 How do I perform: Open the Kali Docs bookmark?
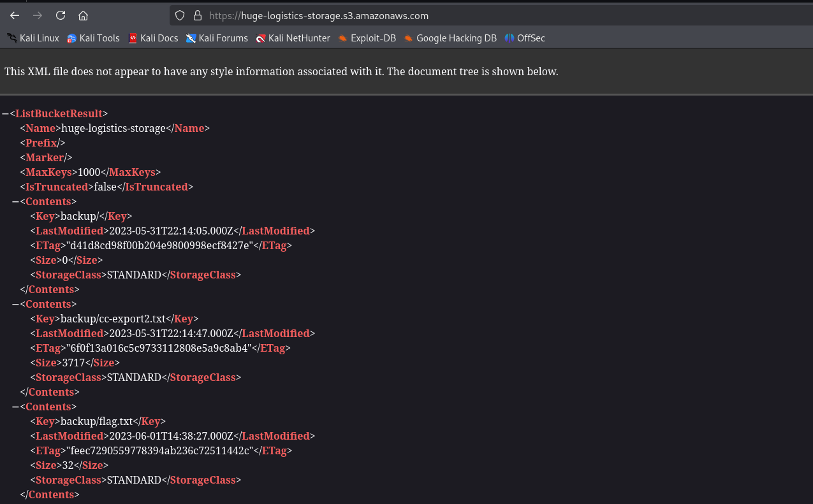coord(153,38)
